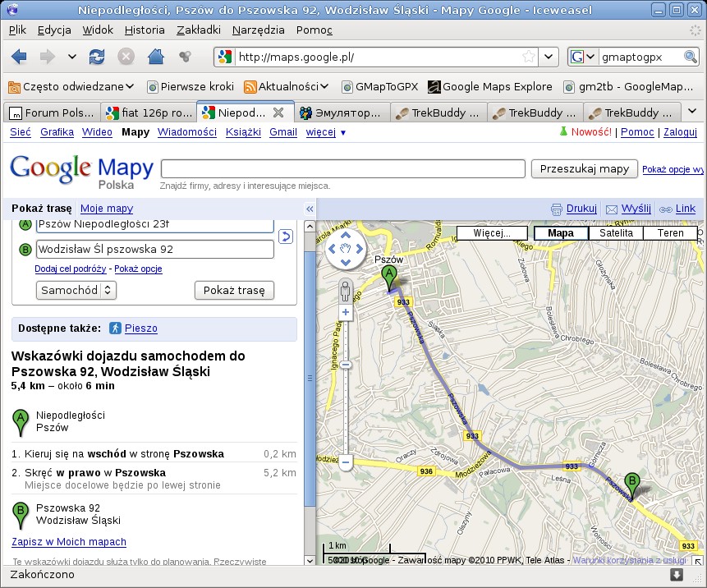Open the Pomoc menu
707x588 pixels.
click(x=314, y=30)
